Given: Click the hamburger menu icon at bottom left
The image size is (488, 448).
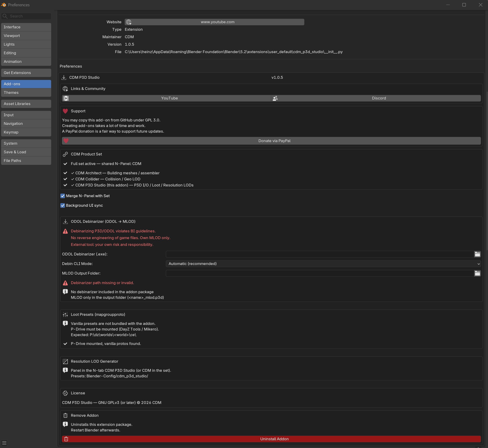Looking at the screenshot, I should click(4, 443).
